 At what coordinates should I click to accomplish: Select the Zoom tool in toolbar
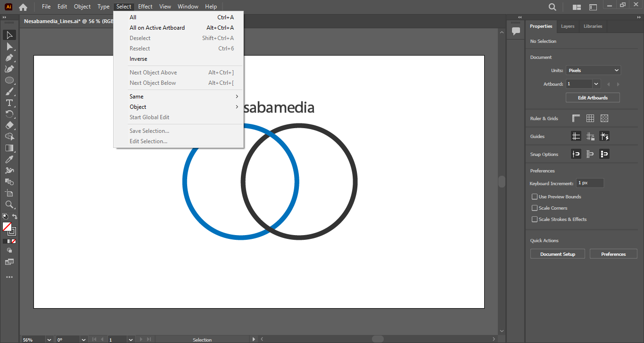9,204
